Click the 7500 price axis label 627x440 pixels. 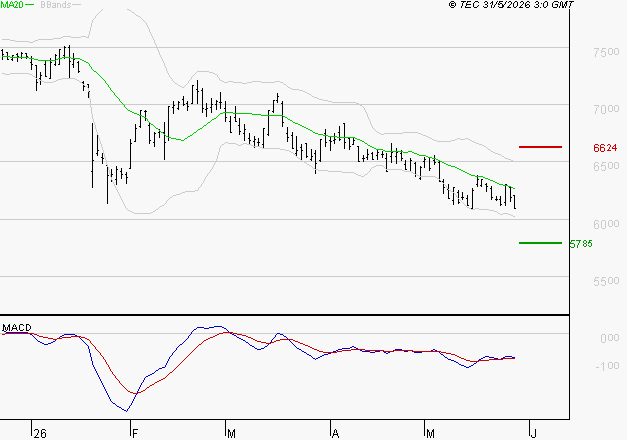point(606,52)
